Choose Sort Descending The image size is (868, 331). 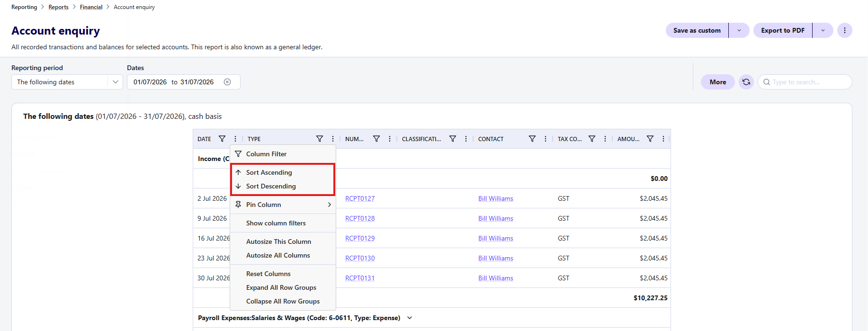[x=283, y=186]
